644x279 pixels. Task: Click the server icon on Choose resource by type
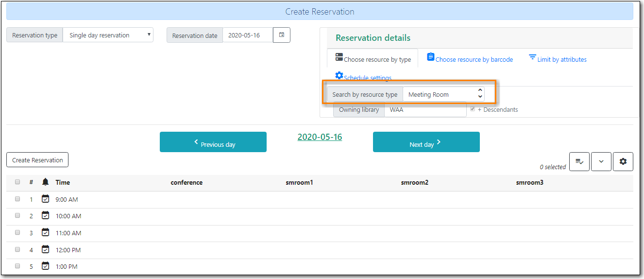click(339, 57)
